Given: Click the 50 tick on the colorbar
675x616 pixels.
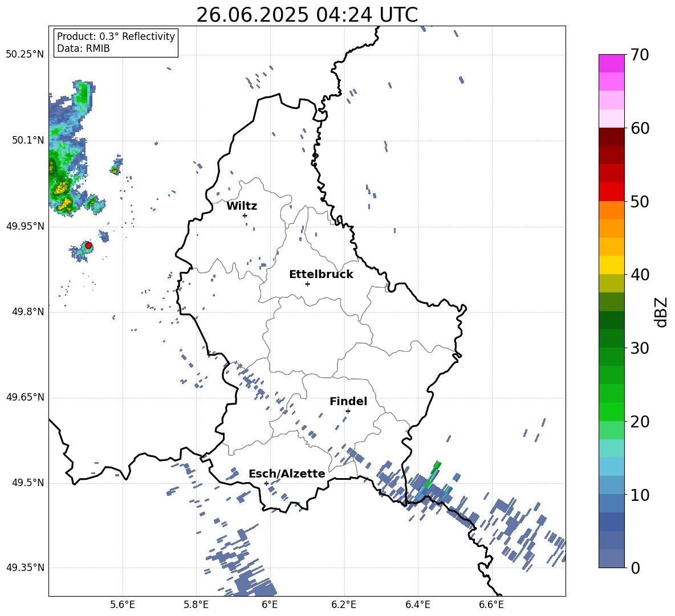Looking at the screenshot, I should [640, 201].
